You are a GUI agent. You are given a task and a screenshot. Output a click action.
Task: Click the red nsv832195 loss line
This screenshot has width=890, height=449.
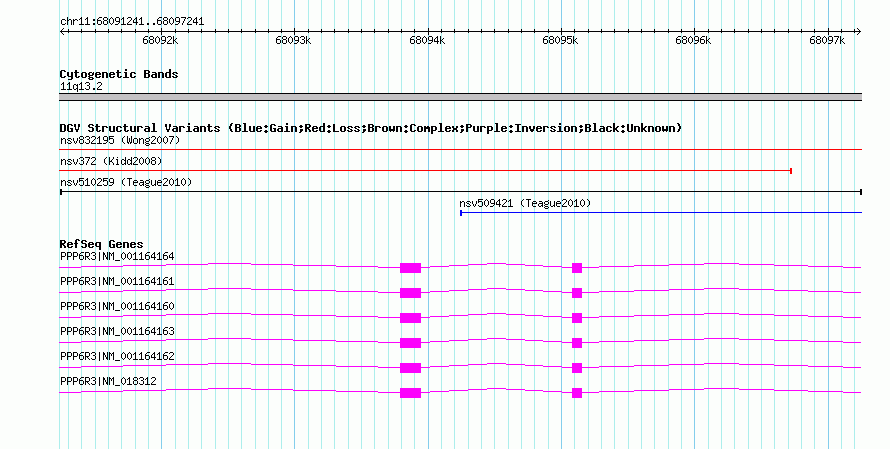[460, 150]
